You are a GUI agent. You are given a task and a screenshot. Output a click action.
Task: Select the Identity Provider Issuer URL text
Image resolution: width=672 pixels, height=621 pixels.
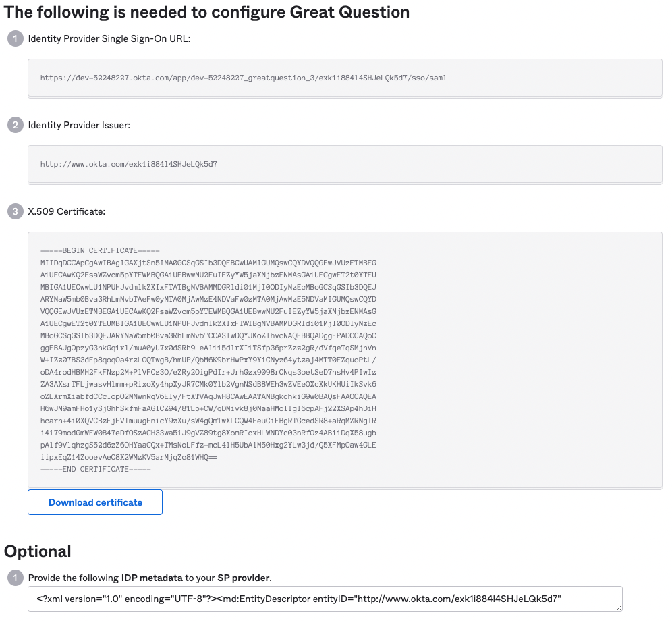pos(129,164)
